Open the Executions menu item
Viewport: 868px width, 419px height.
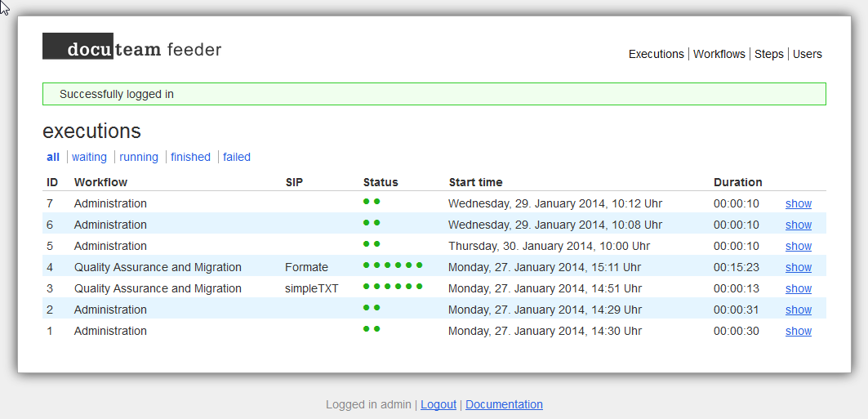tap(656, 54)
